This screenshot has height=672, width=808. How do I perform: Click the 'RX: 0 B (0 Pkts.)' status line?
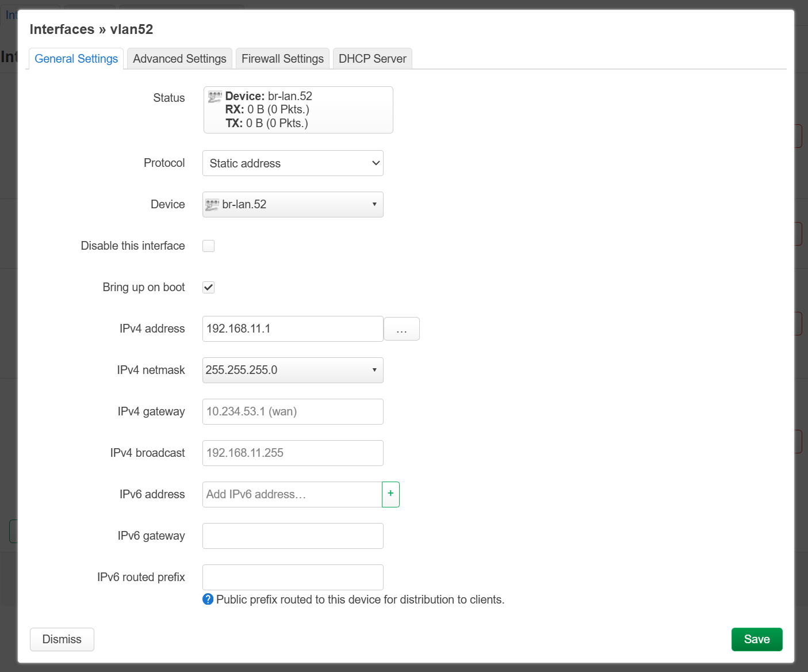[x=267, y=109]
